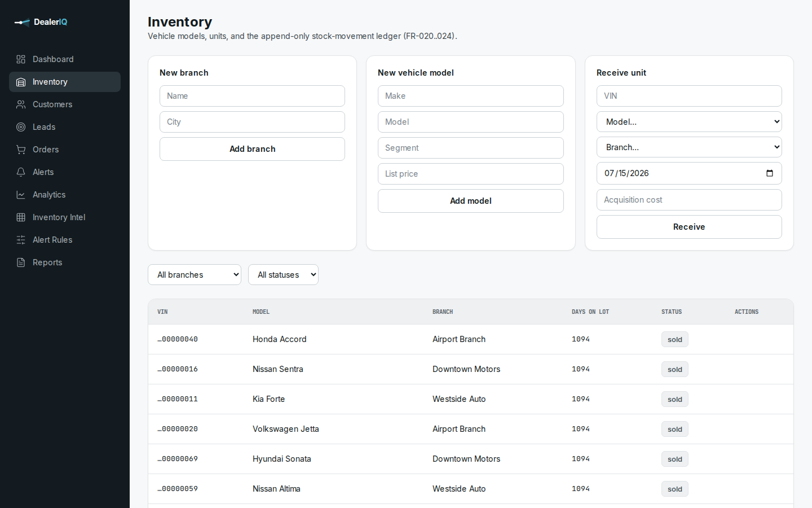812x508 pixels.
Task: Open the All branches filter dropdown
Action: (195, 275)
